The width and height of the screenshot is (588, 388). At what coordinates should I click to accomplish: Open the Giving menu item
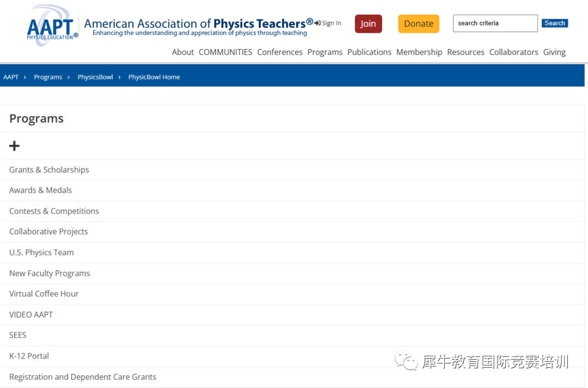(x=554, y=52)
